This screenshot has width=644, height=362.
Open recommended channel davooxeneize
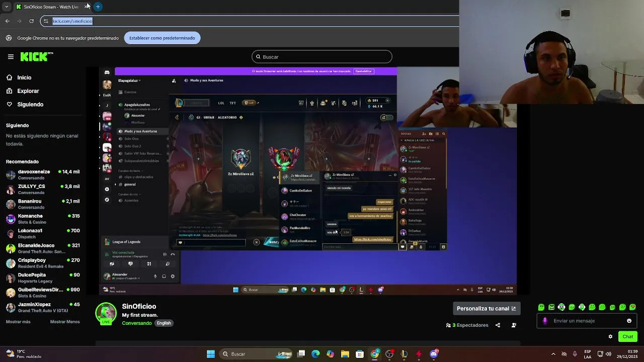coord(43,174)
